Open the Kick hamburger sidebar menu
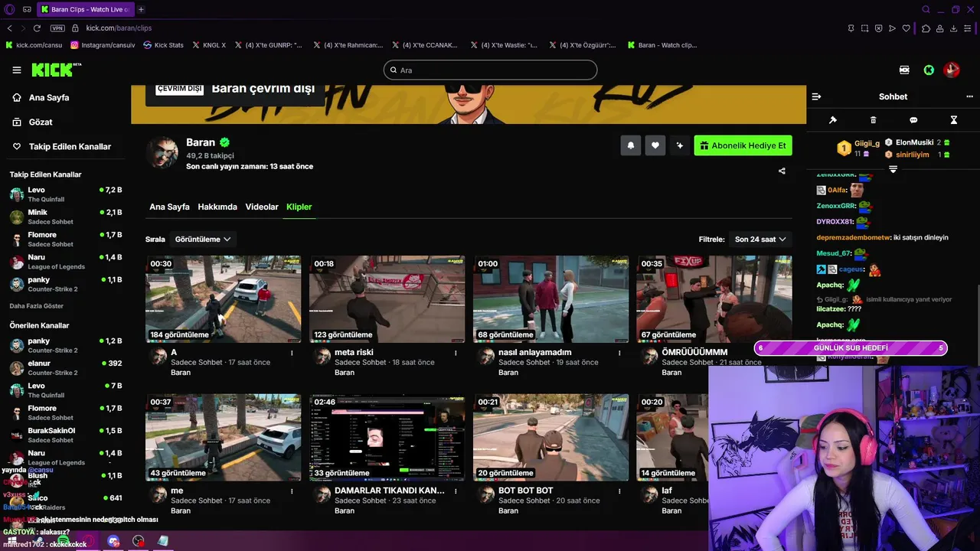The width and height of the screenshot is (980, 551). 17,70
